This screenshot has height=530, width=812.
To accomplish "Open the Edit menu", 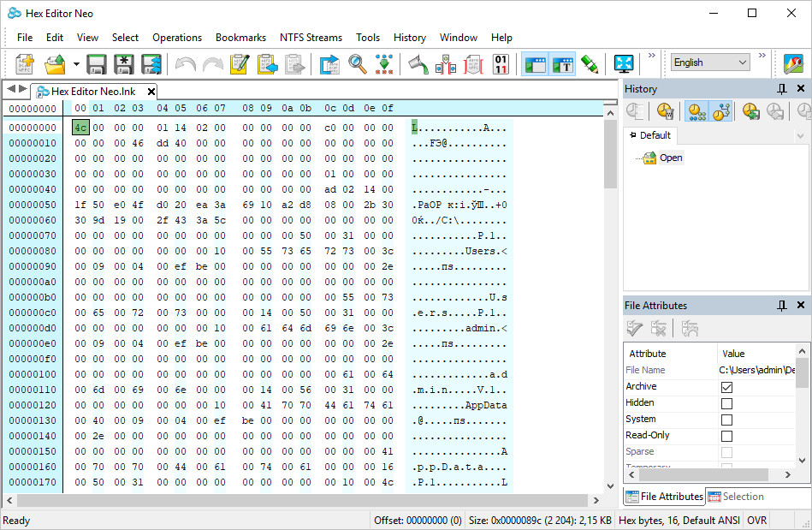I will [55, 38].
